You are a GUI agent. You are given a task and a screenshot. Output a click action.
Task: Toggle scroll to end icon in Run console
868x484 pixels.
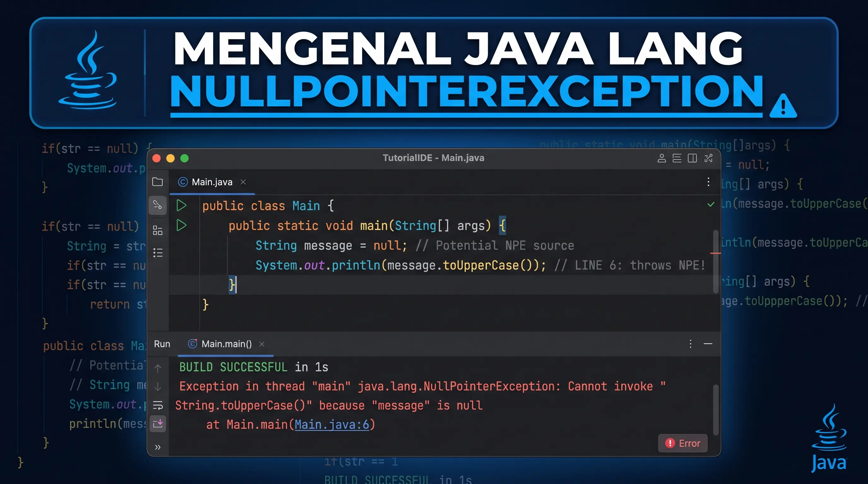pos(158,423)
